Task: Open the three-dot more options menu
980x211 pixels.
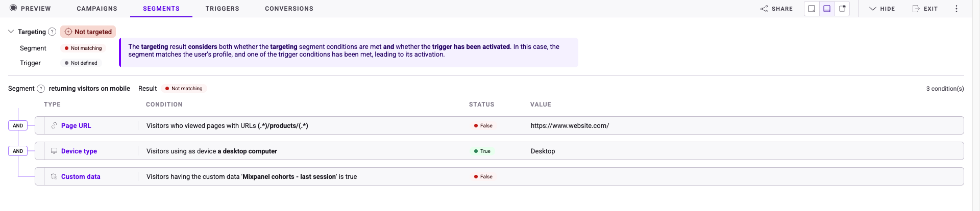Action: click(957, 9)
